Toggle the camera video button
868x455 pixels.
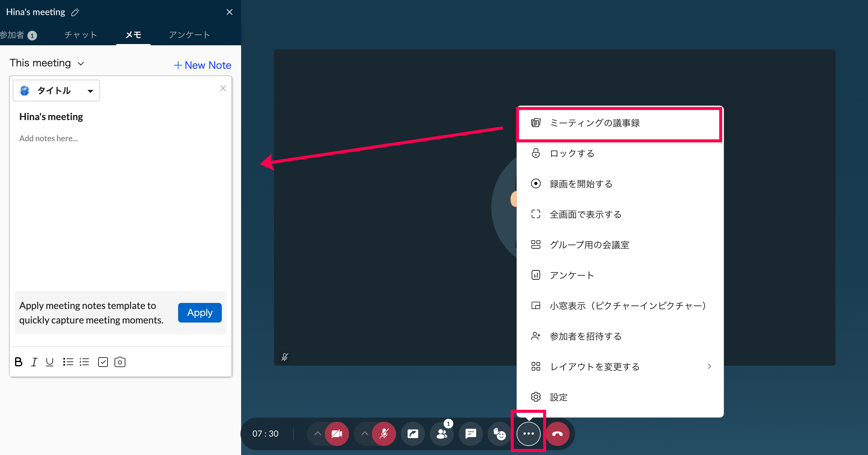coord(336,434)
